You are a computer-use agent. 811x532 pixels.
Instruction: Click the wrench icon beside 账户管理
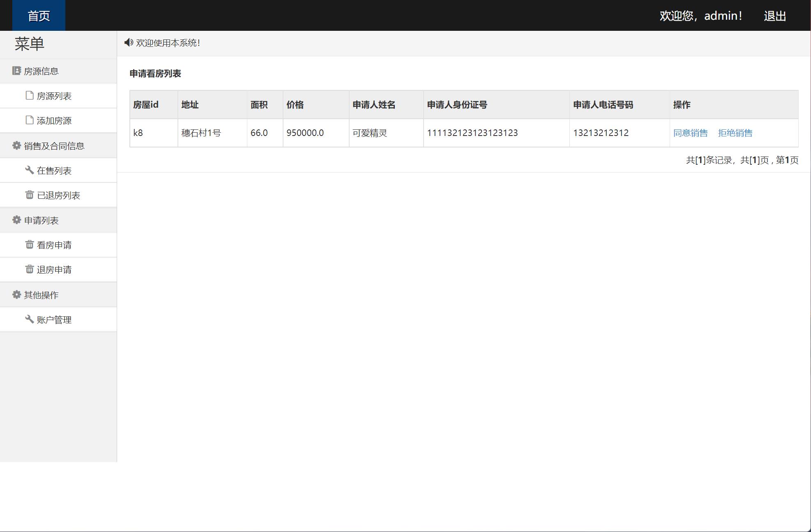29,320
